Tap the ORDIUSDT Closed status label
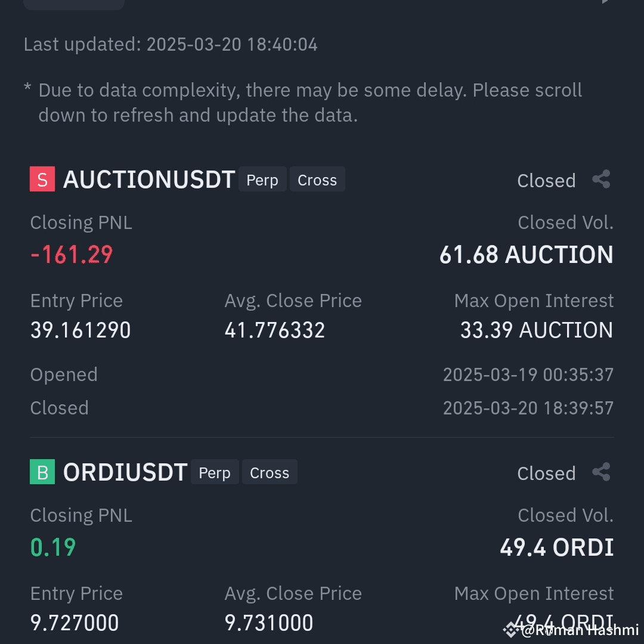644x644 pixels. tap(546, 473)
